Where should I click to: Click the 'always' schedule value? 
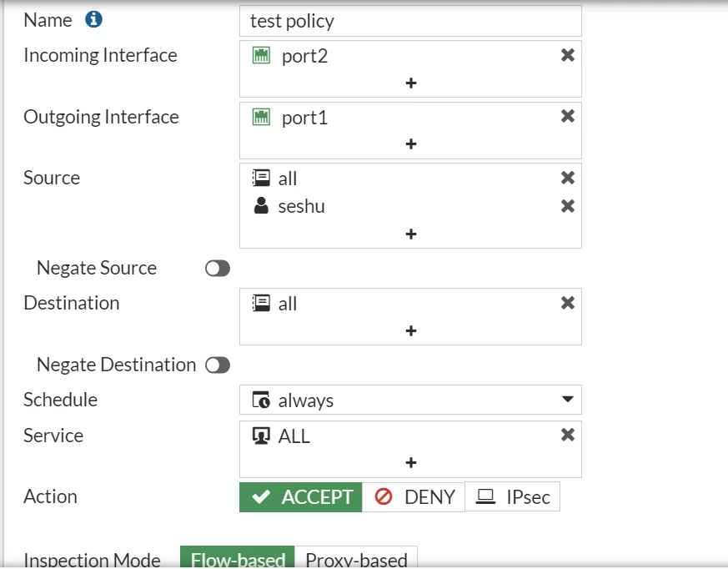(x=305, y=400)
